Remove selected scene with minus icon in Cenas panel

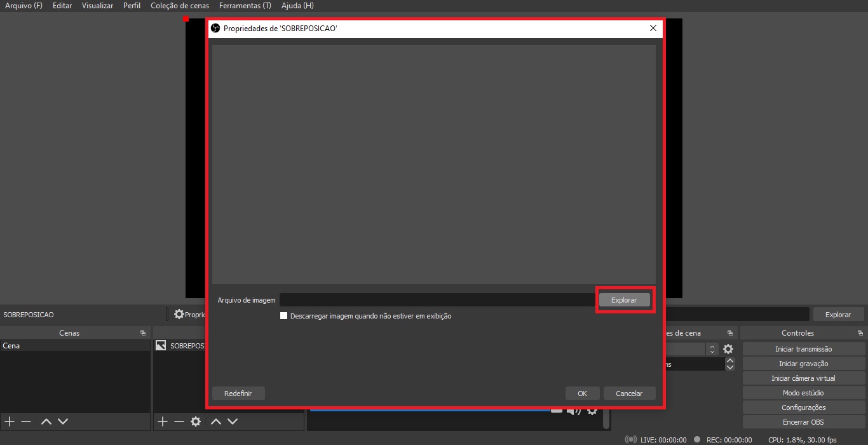click(26, 421)
